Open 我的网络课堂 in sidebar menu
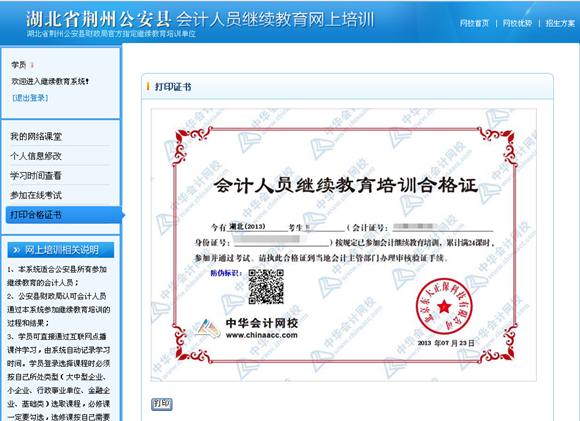This screenshot has width=580, height=421. click(36, 137)
